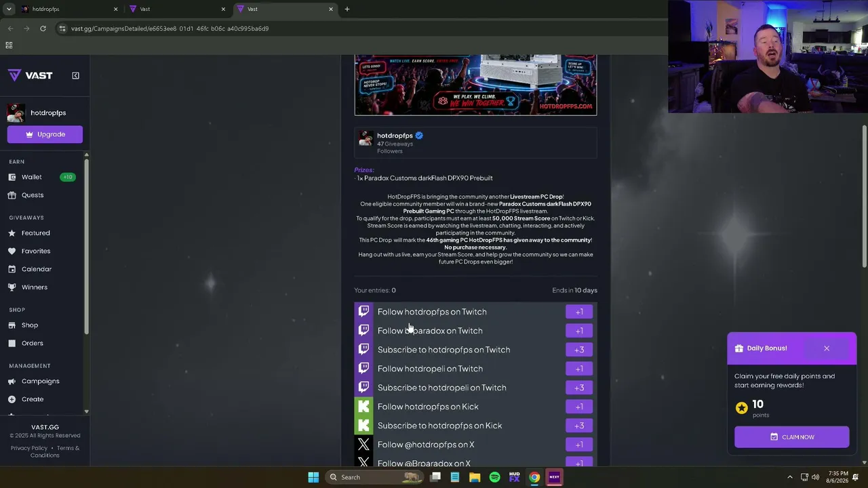Open the Chrome apps grid icon

point(9,45)
